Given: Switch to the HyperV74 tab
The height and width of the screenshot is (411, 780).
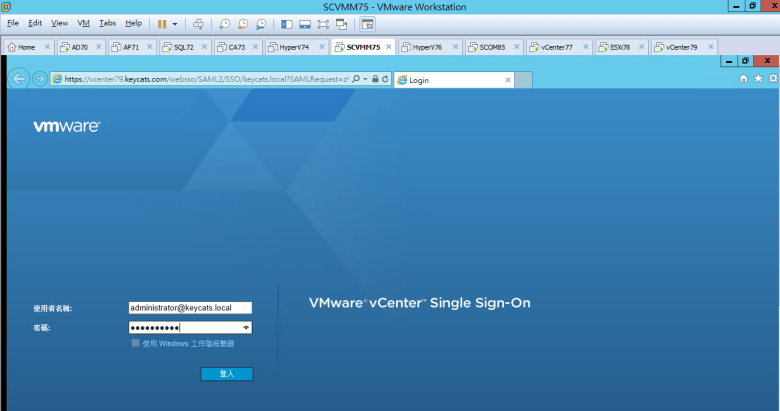Looking at the screenshot, I should pyautogui.click(x=294, y=47).
